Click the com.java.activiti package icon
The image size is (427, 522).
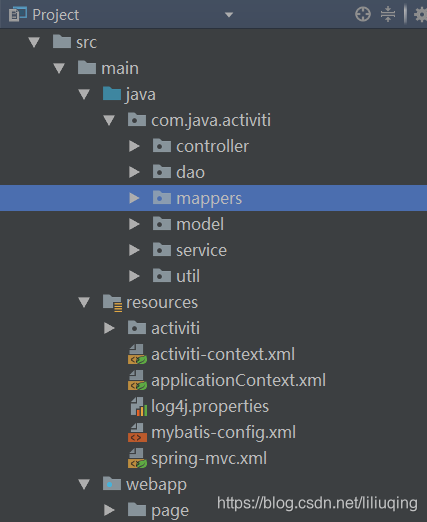pyautogui.click(x=137, y=120)
